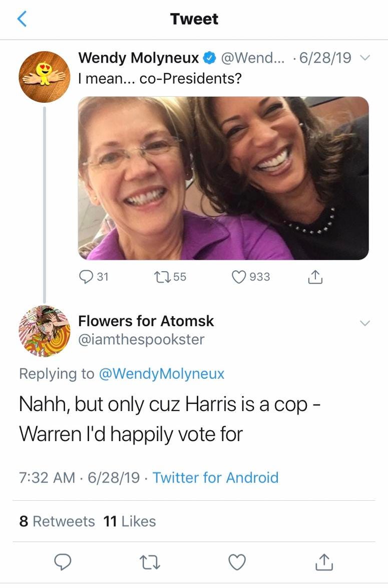Screen dimensions: 388x588
Task: Open the @WendyMolyneux mention link
Action: tap(161, 373)
